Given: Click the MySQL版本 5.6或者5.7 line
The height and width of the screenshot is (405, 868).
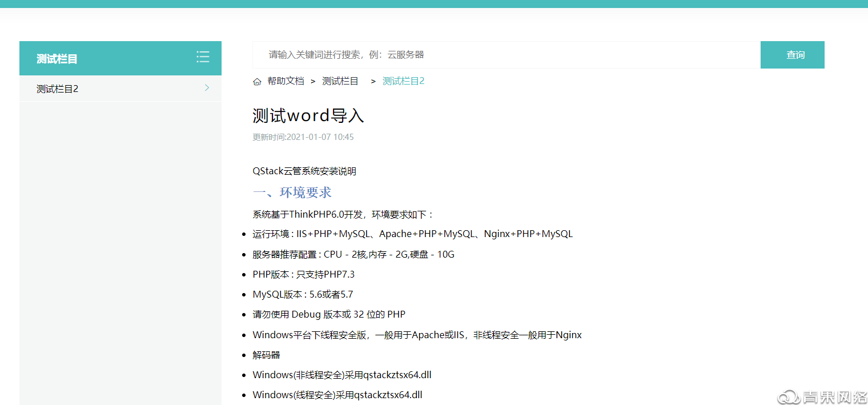Looking at the screenshot, I should [303, 295].
